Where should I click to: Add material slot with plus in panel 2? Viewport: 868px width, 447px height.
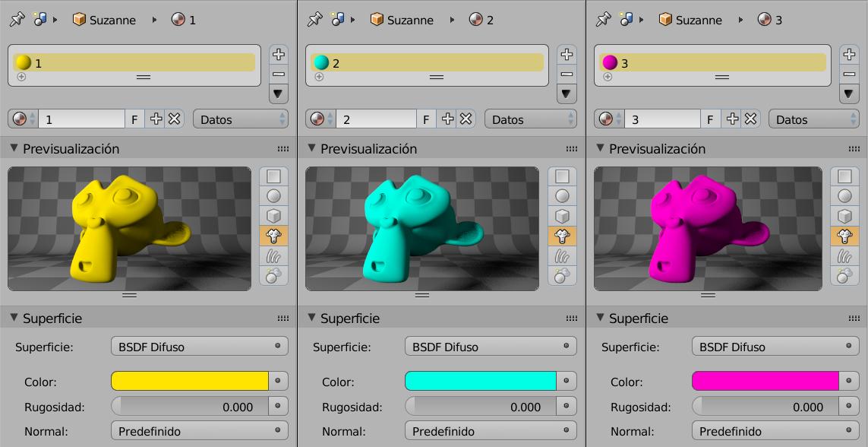(567, 54)
